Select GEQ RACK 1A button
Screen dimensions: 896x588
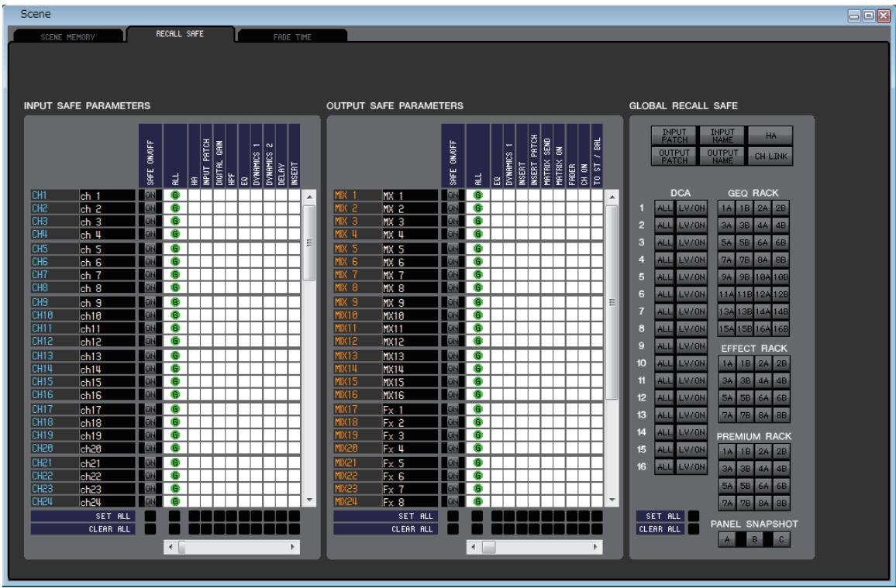pos(726,208)
